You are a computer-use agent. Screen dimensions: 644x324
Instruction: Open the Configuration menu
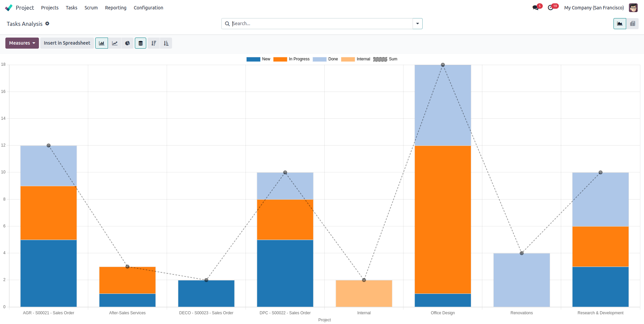[148, 8]
